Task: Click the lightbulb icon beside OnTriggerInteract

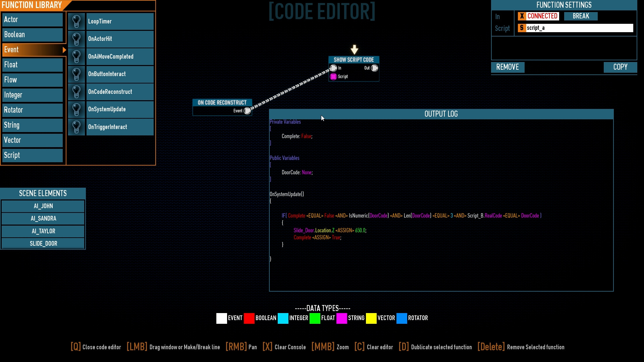Action: 76,127
